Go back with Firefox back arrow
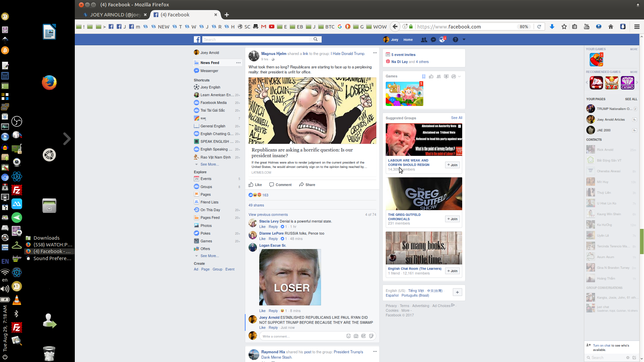 coord(395,26)
